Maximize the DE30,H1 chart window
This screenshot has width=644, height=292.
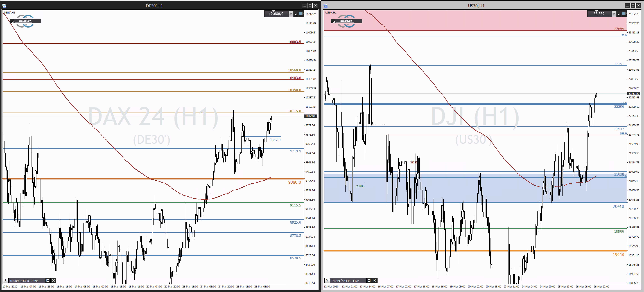tap(310, 5)
